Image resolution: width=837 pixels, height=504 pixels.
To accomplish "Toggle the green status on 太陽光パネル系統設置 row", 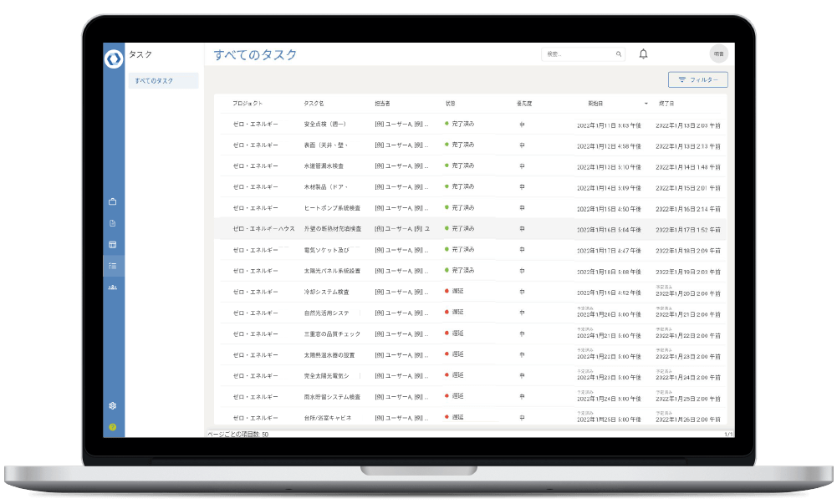I will 446,270.
